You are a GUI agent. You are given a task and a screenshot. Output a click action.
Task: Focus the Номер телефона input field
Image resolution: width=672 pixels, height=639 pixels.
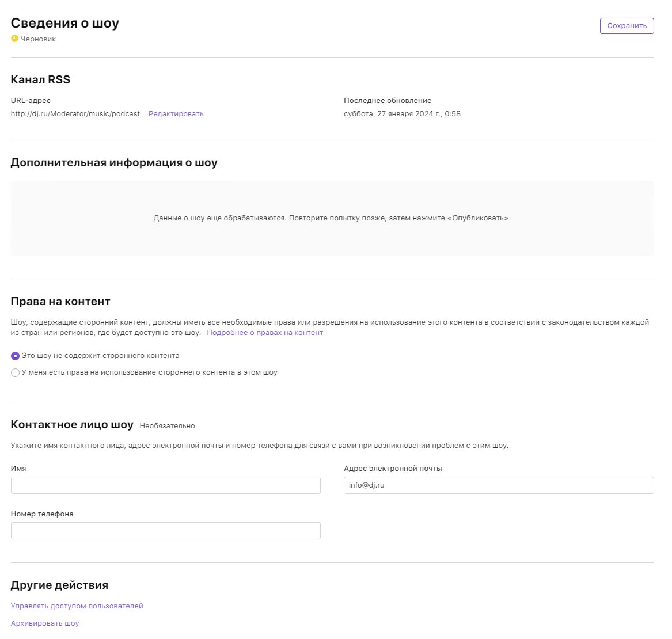165,531
